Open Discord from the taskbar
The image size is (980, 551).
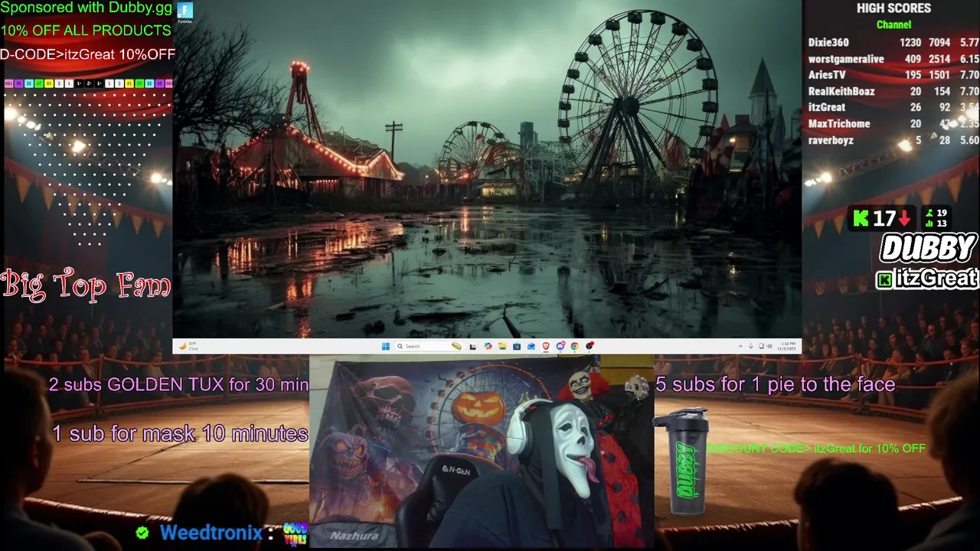[560, 346]
